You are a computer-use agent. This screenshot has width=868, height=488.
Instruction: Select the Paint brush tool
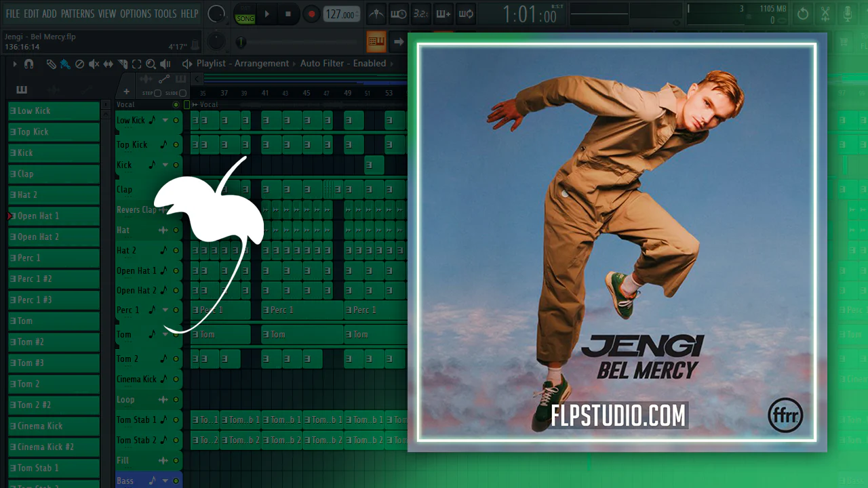pos(65,64)
